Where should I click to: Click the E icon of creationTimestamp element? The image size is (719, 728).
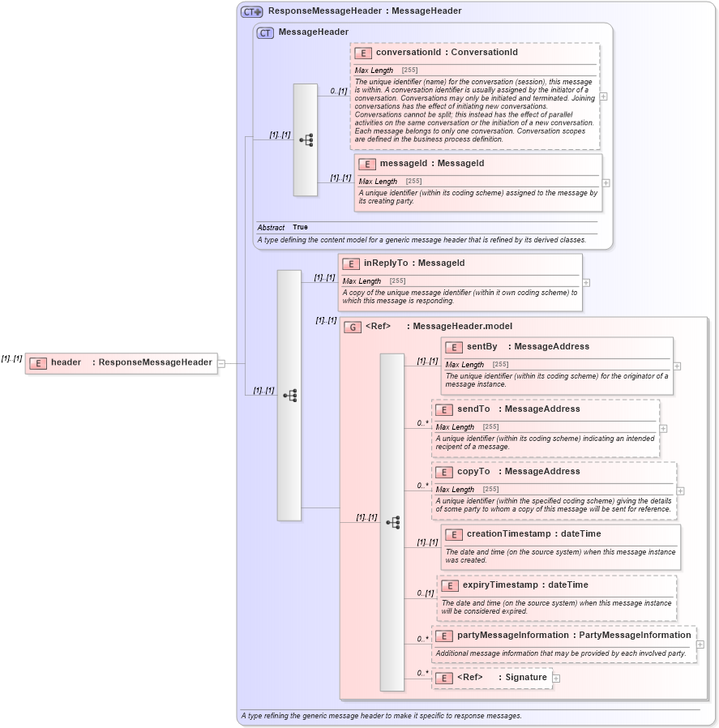453,534
